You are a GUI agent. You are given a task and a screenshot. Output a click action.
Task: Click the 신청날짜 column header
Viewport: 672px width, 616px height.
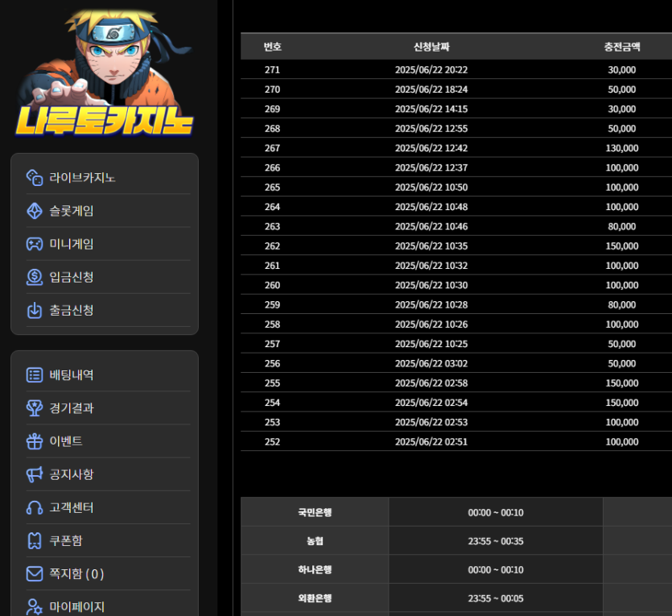pyautogui.click(x=431, y=47)
